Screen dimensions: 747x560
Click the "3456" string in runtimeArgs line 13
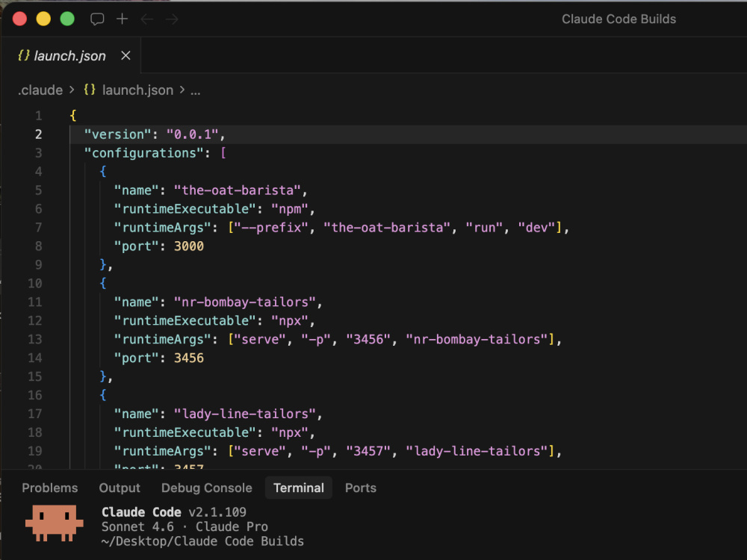point(368,339)
